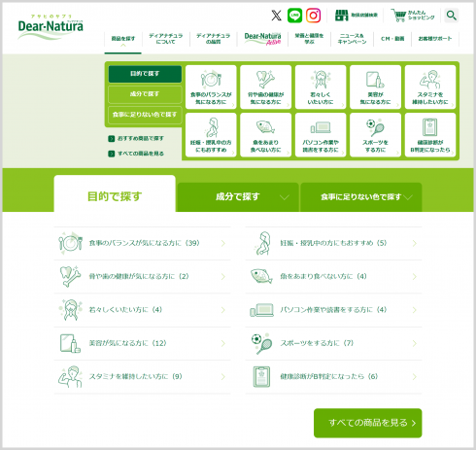
Task: Open the X (Twitter) social icon
Action: point(276,16)
